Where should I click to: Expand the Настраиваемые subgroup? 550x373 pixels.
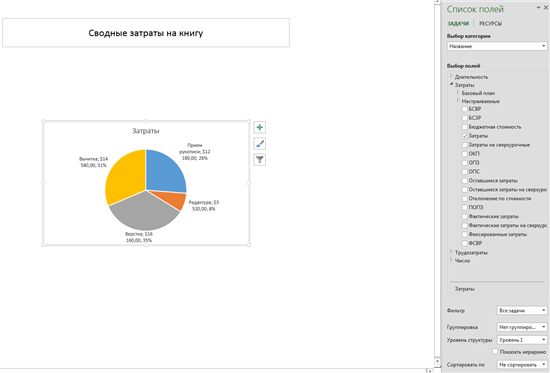click(x=458, y=100)
